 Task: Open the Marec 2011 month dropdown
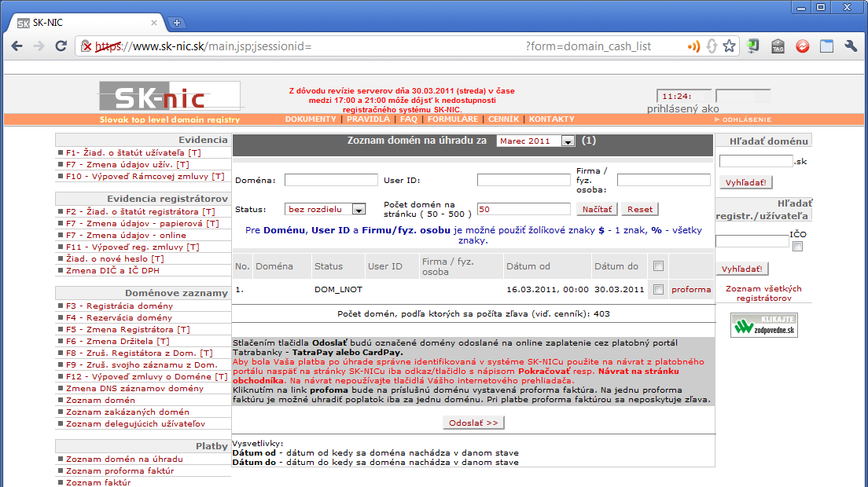pyautogui.click(x=536, y=141)
